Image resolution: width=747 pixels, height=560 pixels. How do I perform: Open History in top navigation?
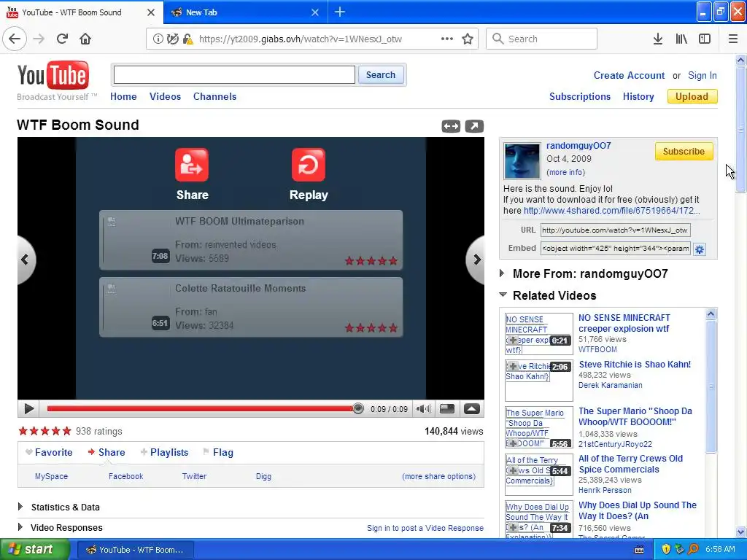pyautogui.click(x=638, y=96)
